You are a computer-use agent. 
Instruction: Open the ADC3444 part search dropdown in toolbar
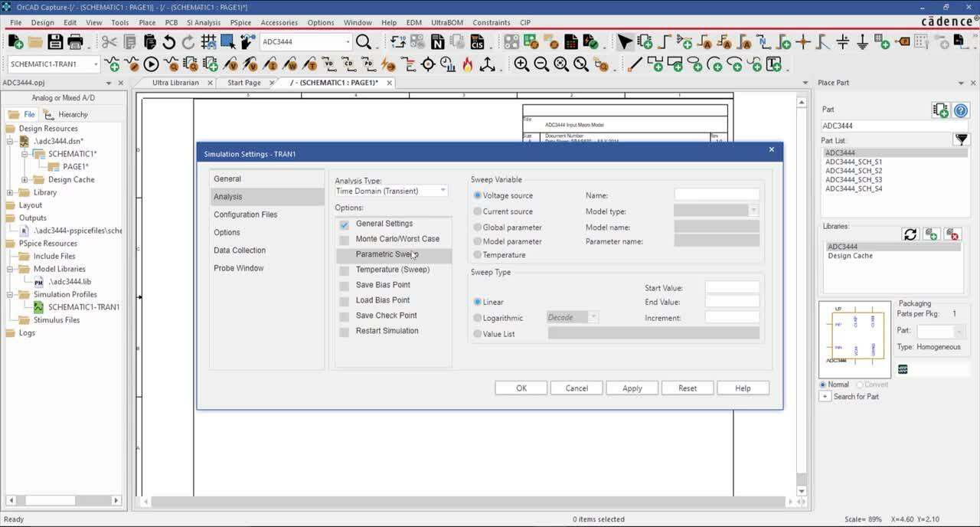(348, 41)
